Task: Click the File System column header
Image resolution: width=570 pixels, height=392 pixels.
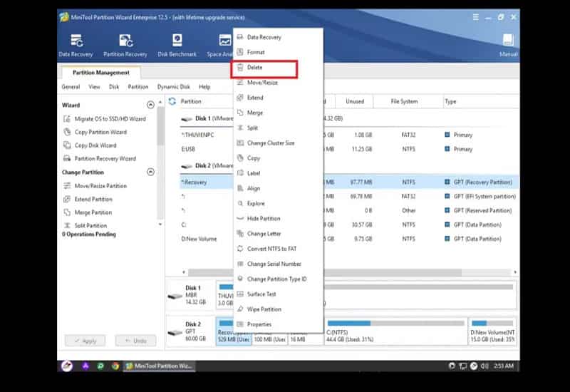Action: click(x=404, y=101)
